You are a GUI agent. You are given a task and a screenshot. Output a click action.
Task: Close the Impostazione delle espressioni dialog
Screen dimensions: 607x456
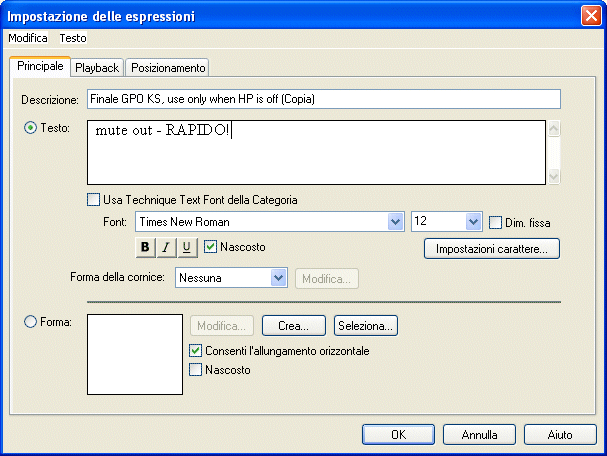tap(591, 16)
